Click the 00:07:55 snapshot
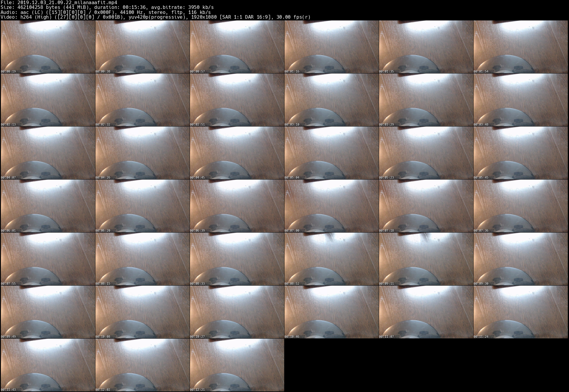This screenshot has height=392, width=569. [48, 259]
